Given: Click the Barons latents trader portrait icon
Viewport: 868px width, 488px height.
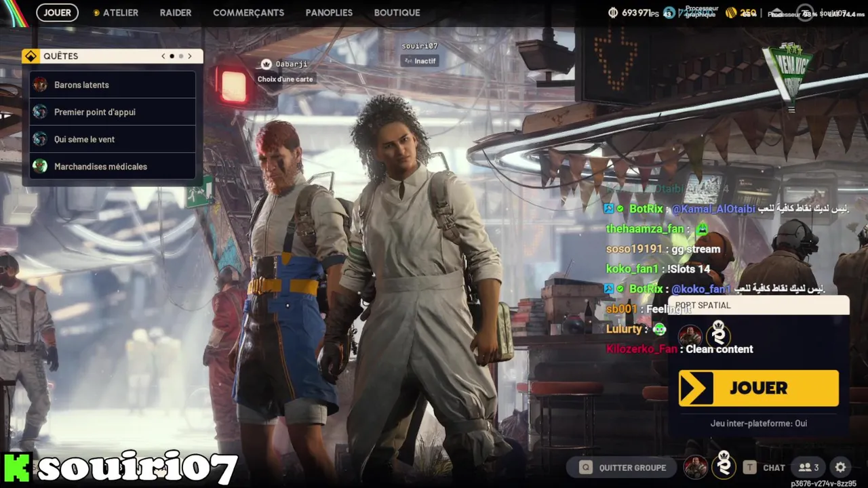Looking at the screenshot, I should (40, 85).
